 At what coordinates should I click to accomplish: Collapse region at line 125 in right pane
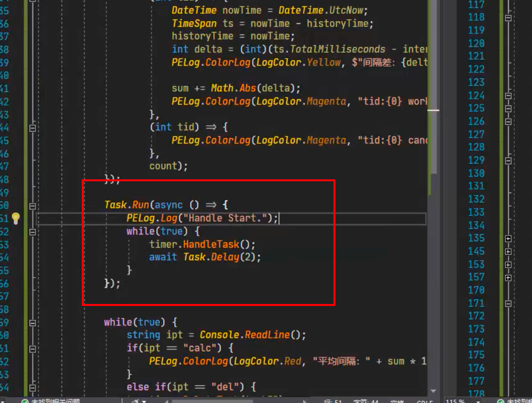(x=508, y=109)
